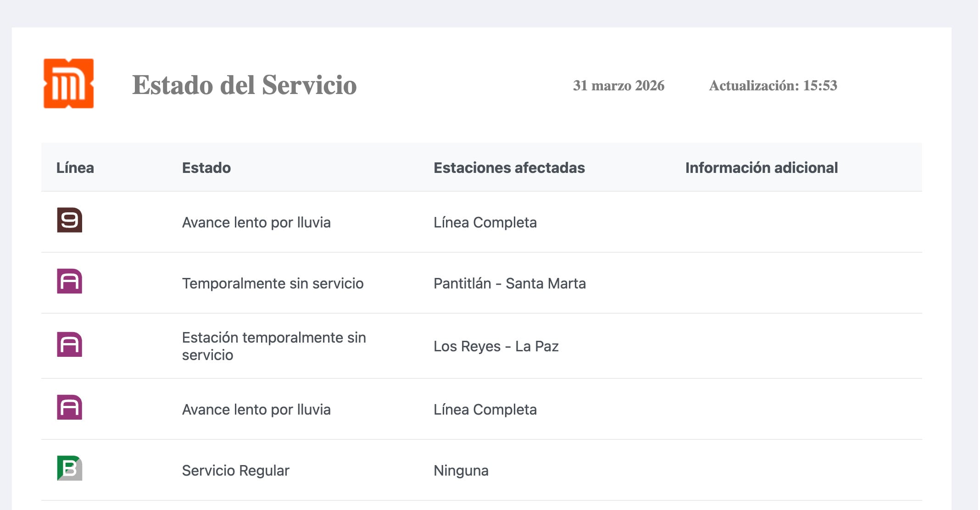Click the Los Reyes - La Paz station text
The image size is (980, 510).
[x=496, y=346]
